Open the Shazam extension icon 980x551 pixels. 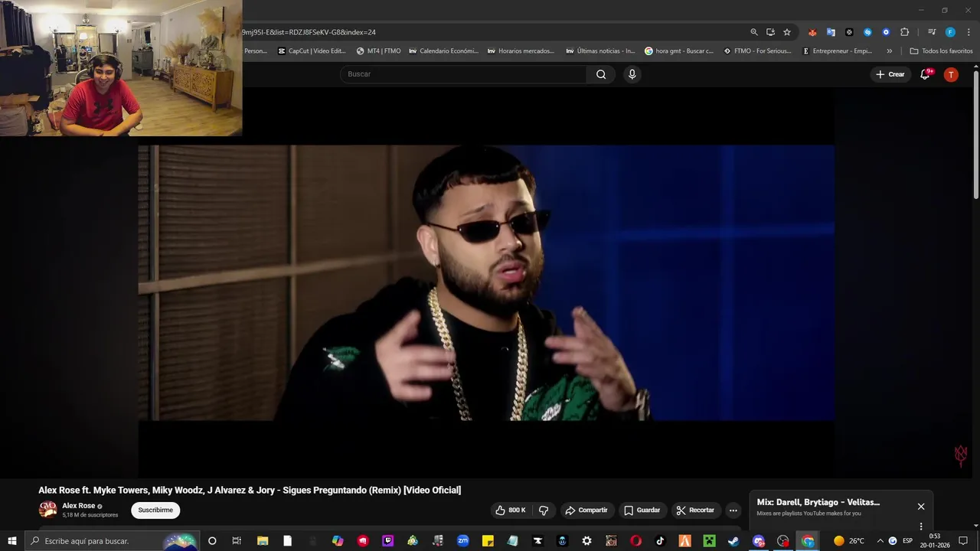[867, 32]
